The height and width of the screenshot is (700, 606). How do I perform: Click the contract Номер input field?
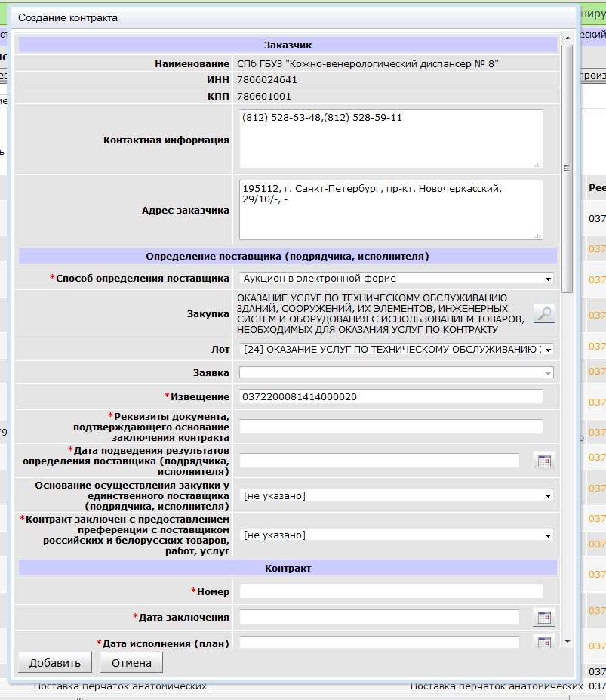391,591
